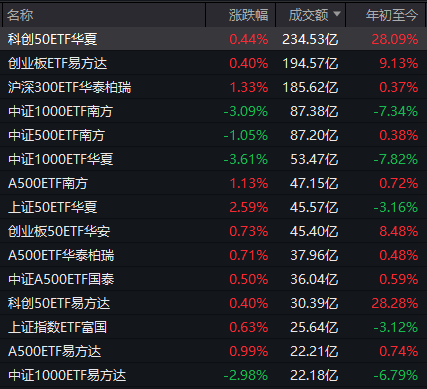Select 创业板50ETF华安 fund name
This screenshot has width=427, height=389.
pyautogui.click(x=59, y=231)
